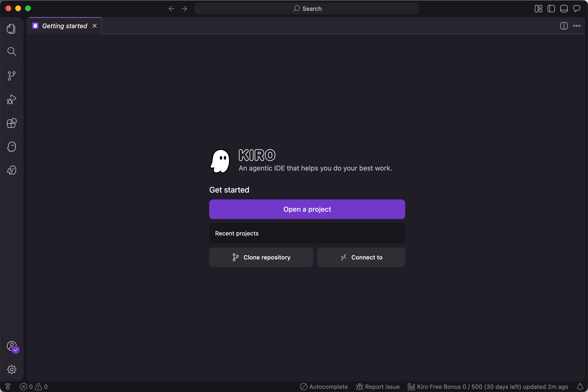Click the Search command center field
The width and height of the screenshot is (588, 392).
306,9
